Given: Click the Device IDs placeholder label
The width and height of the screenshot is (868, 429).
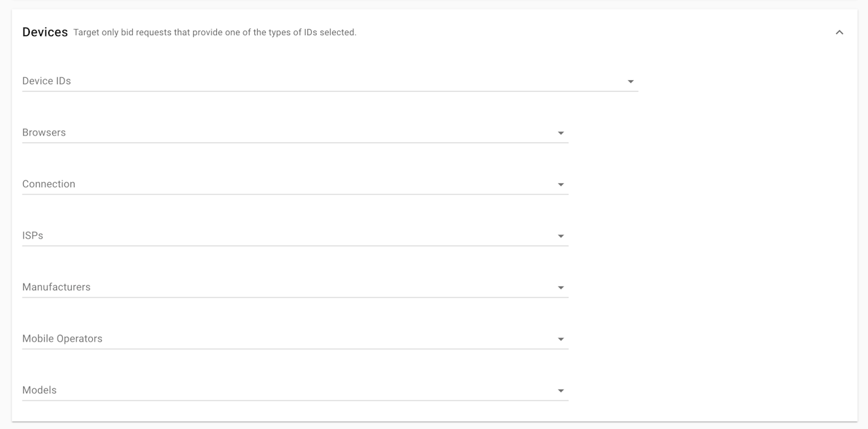Looking at the screenshot, I should [x=47, y=81].
